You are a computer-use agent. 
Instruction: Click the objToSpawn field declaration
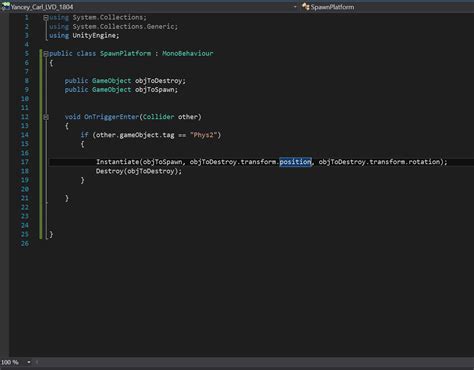pyautogui.click(x=156, y=90)
